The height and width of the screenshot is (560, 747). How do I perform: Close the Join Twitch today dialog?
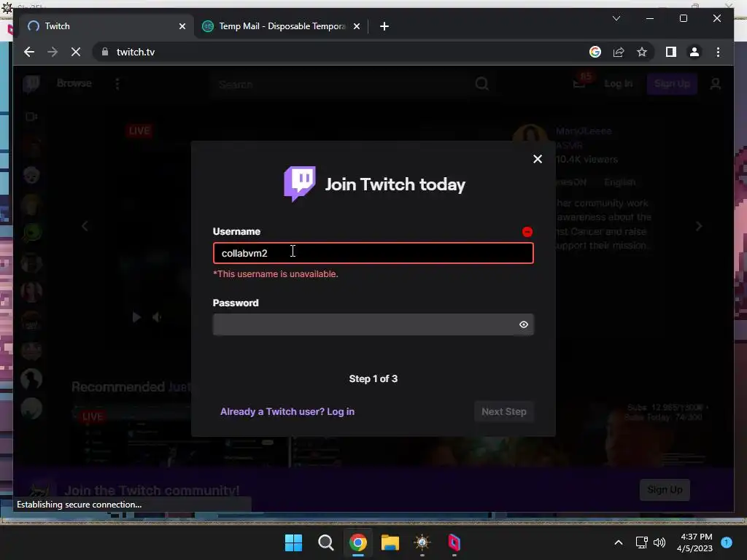538,159
